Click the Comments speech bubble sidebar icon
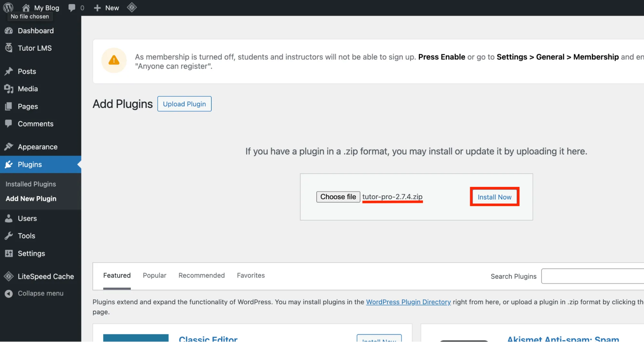 coord(9,123)
